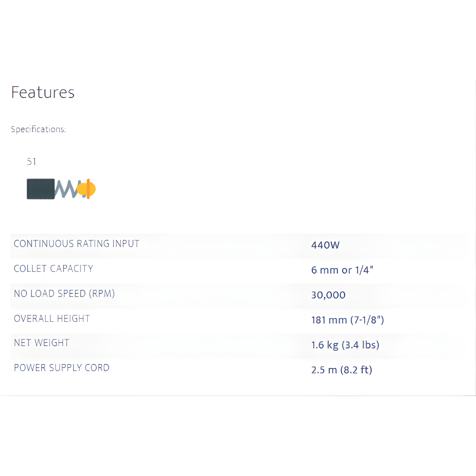
Task: Click the POWER SUPPLY CORD label
Action: (x=61, y=367)
